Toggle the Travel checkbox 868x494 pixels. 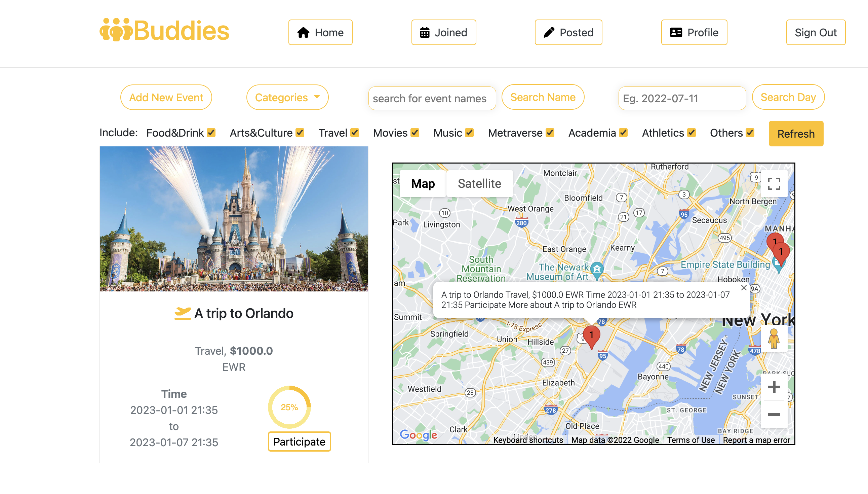(x=355, y=133)
